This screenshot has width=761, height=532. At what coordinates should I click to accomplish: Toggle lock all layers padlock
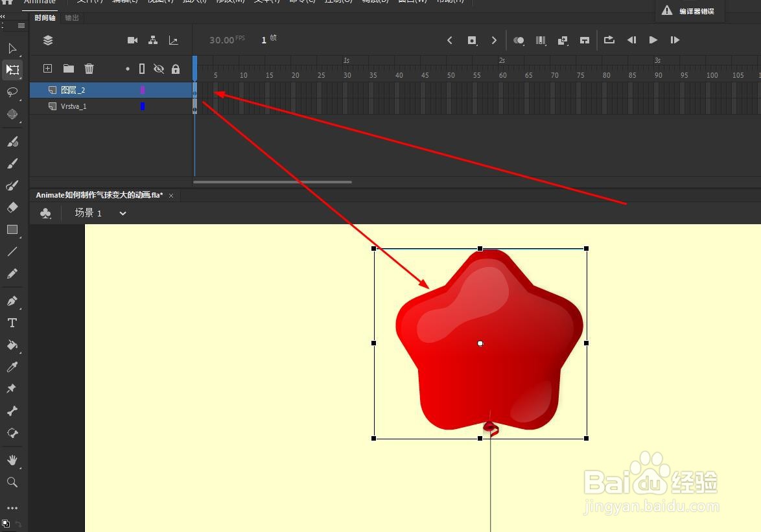coord(176,69)
